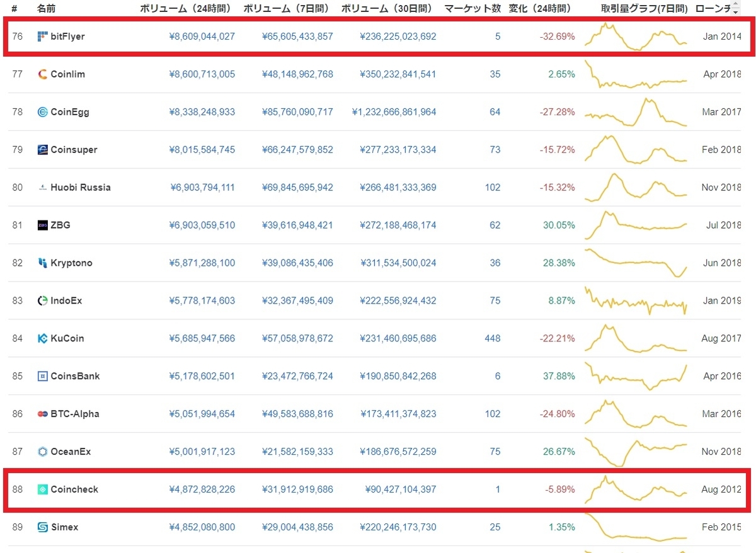This screenshot has width=756, height=553.
Task: Open the OceanEx exchange link
Action: 71,452
